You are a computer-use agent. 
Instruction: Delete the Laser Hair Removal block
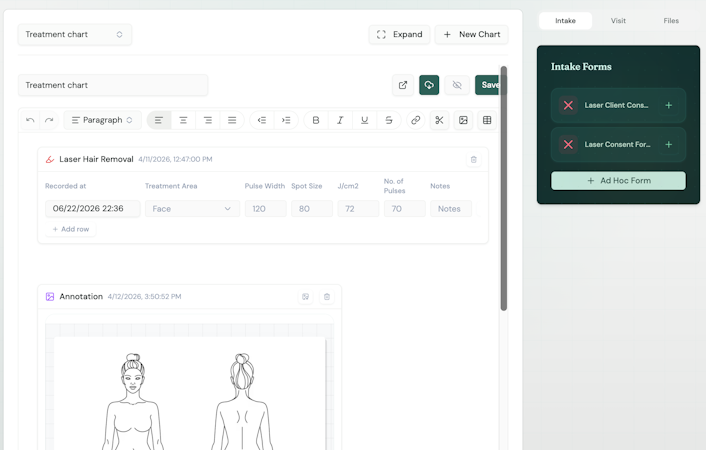click(474, 159)
